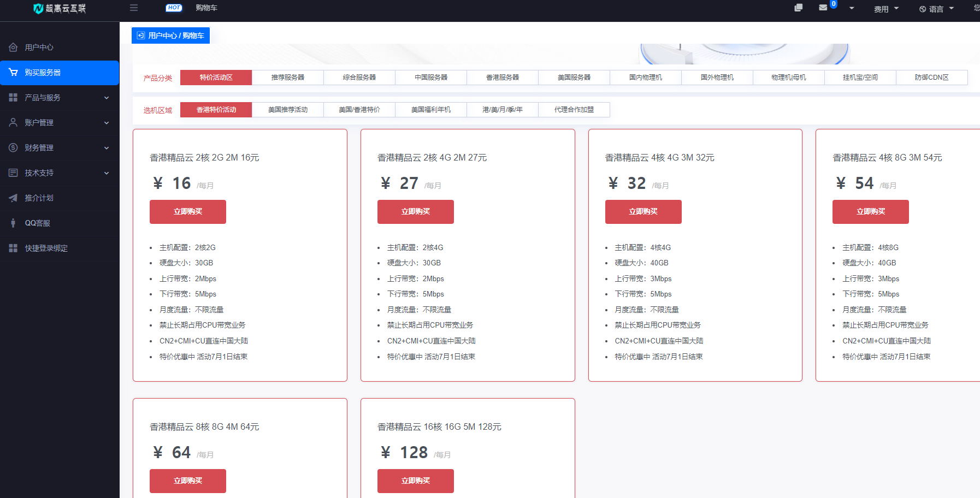The height and width of the screenshot is (498, 980).
Task: Select the 挂机宝/空间 category tab
Action: click(860, 78)
